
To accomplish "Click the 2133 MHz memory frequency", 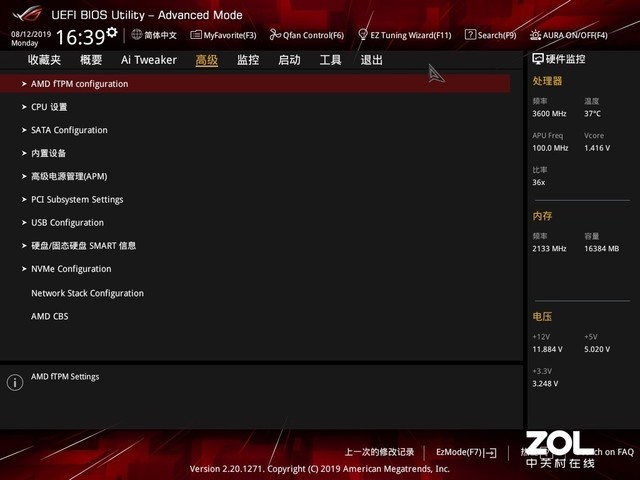I will [549, 249].
